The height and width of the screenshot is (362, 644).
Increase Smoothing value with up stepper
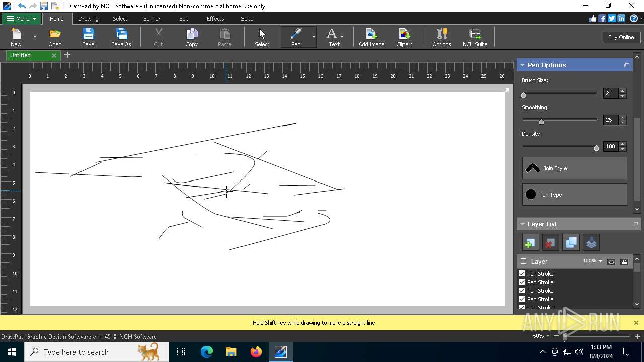tap(623, 118)
